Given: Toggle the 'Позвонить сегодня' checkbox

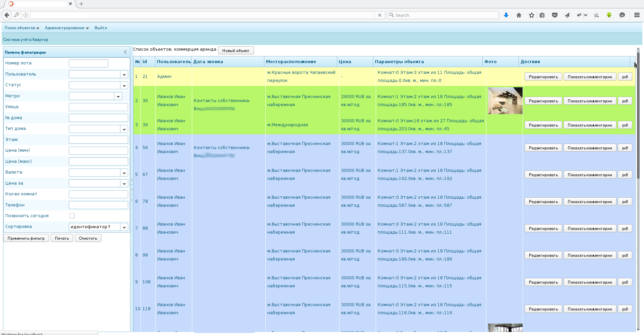Looking at the screenshot, I should [72, 216].
